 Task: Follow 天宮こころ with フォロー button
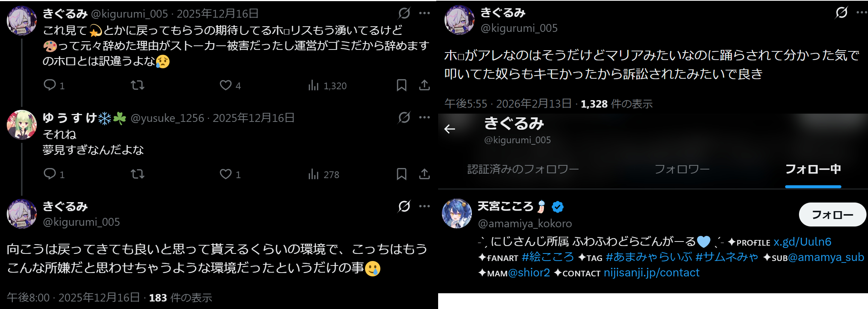click(x=832, y=214)
